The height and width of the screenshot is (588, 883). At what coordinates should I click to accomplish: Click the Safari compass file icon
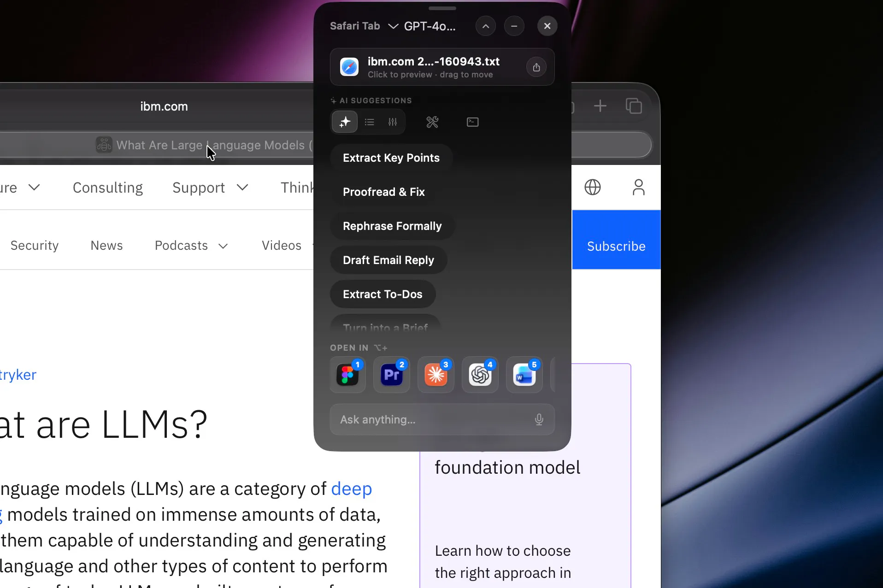349,67
